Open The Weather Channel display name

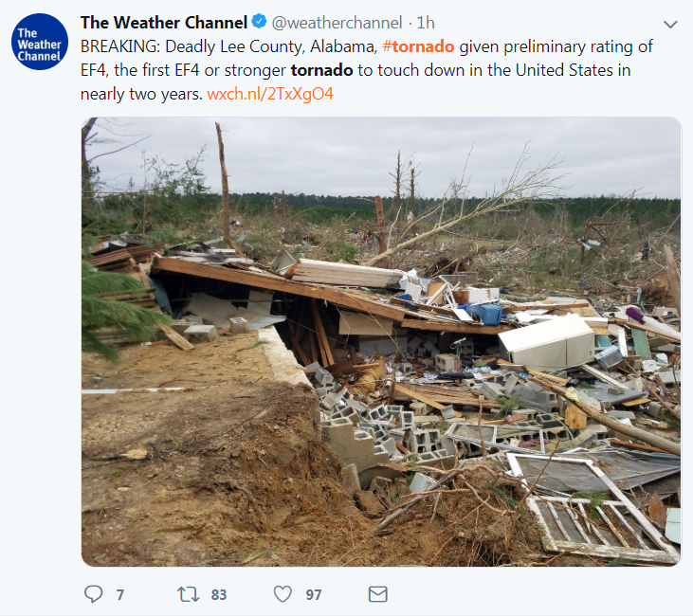[163, 23]
